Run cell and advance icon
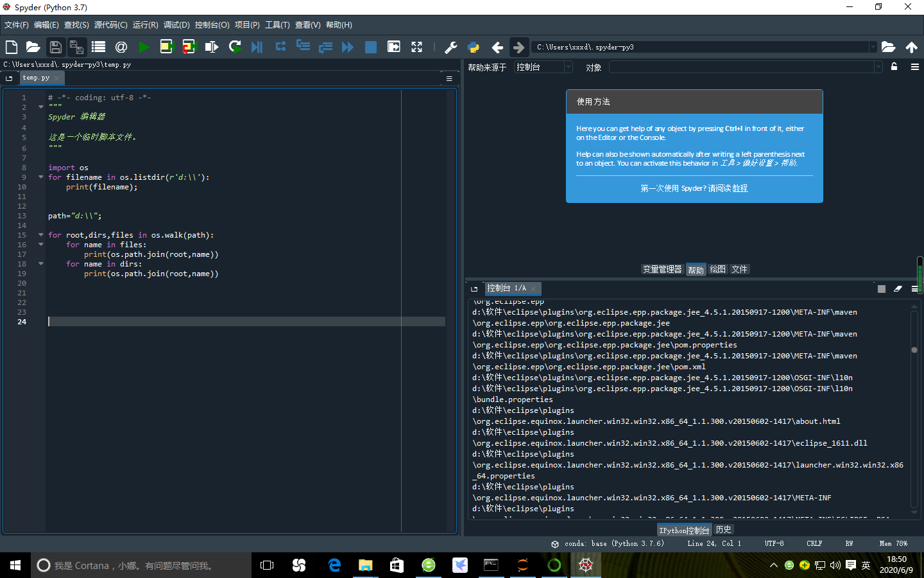The width and height of the screenshot is (924, 578). tap(189, 47)
